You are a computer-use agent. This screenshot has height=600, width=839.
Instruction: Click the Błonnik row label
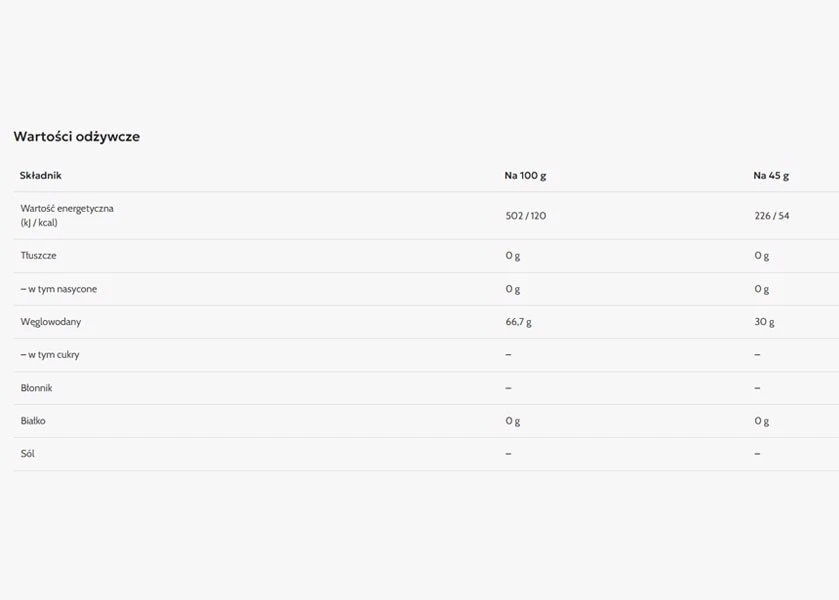[x=36, y=388]
